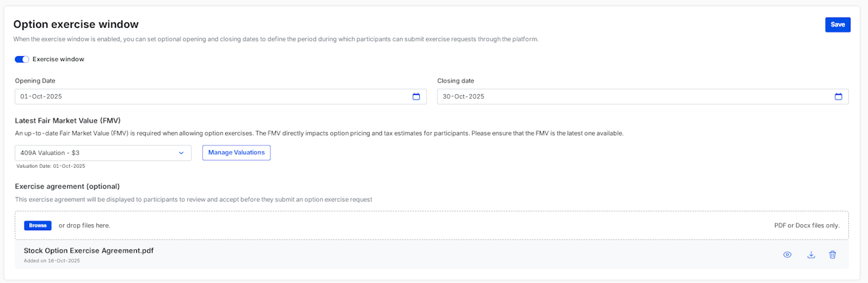Viewport: 868px width, 283px height.
Task: Click the Opening Date field showing 01-Oct-2025
Action: 203,97
